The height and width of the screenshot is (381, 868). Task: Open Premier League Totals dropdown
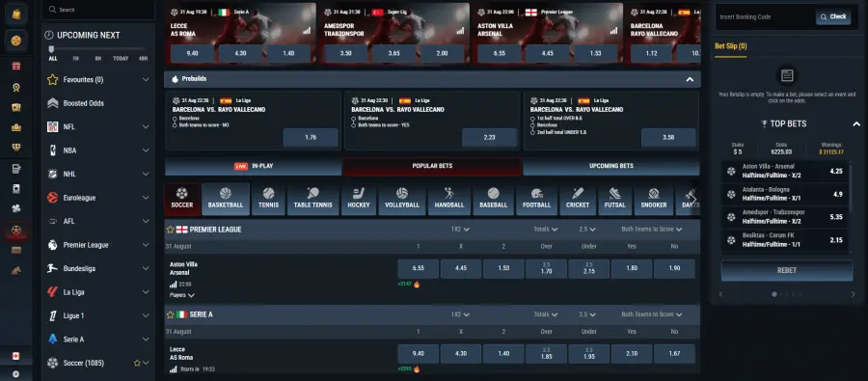tap(546, 230)
